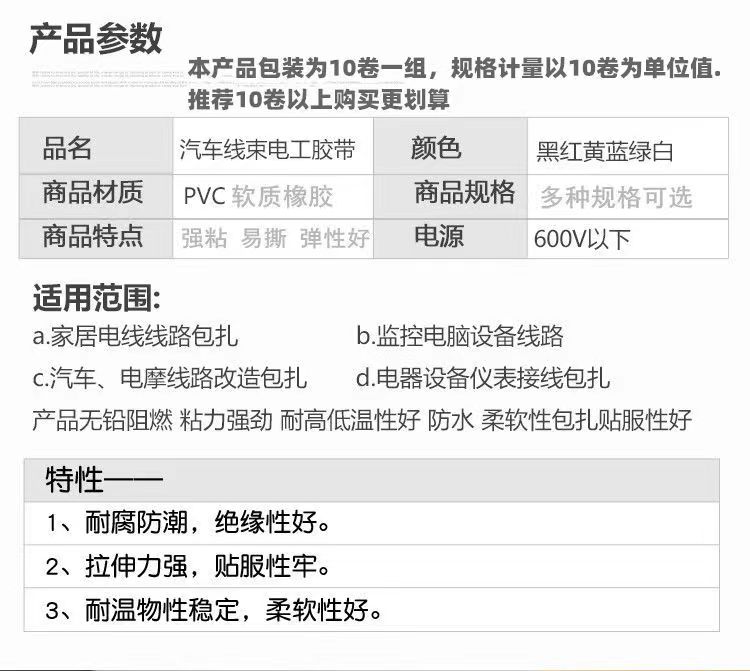Viewport: 750px width, 671px height.
Task: Select row 1、耐腐防潮，绝缘性好
Action: (372, 523)
